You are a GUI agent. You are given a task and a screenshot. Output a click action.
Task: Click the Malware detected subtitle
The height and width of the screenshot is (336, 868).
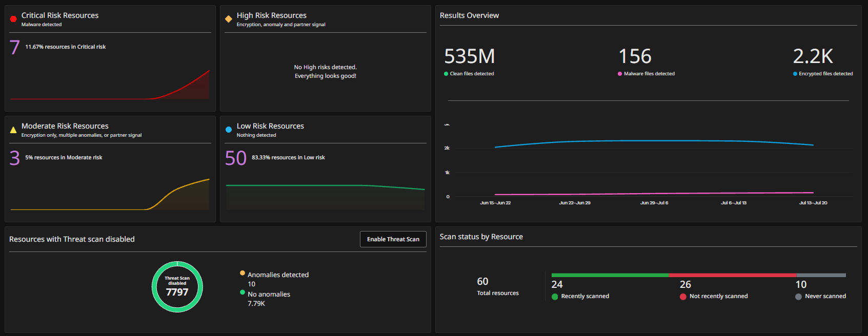point(42,25)
